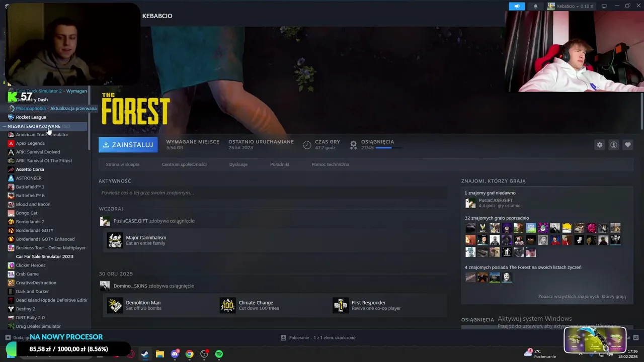Click the ASTRONEER game icon
This screenshot has width=644, height=362.
[11, 178]
